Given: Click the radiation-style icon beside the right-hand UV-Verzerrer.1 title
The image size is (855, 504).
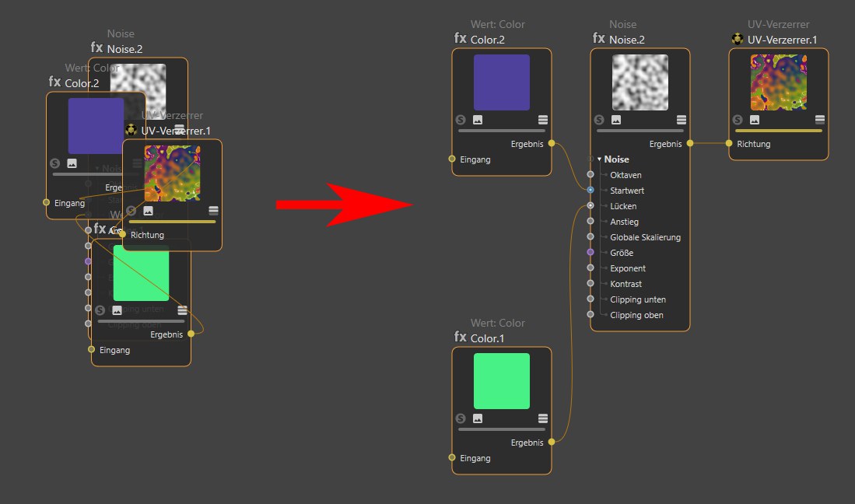Looking at the screenshot, I should 738,39.
